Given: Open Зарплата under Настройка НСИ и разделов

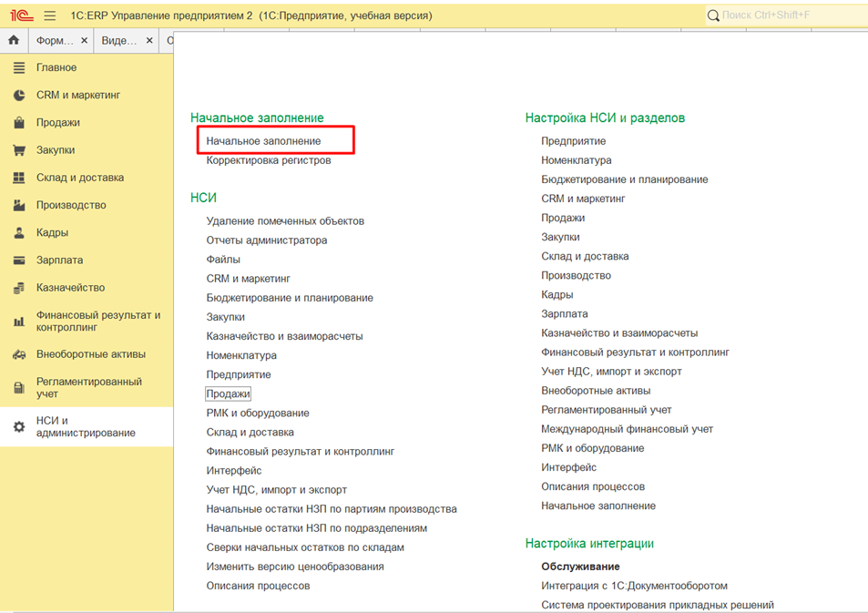Looking at the screenshot, I should (x=565, y=314).
